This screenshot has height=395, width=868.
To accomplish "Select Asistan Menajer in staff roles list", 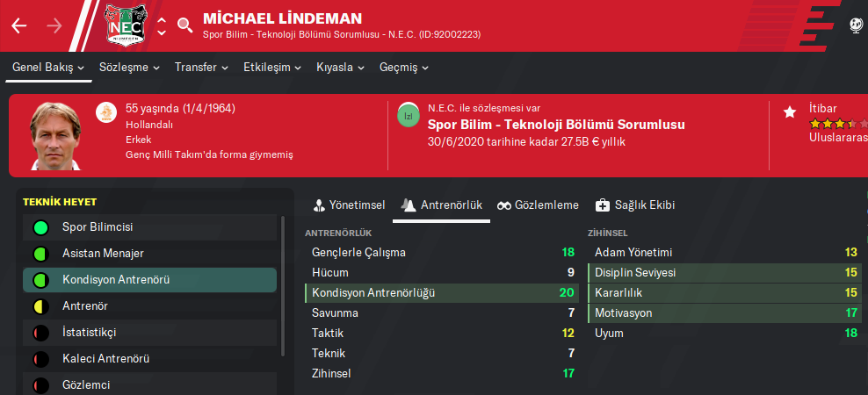I will 102,254.
